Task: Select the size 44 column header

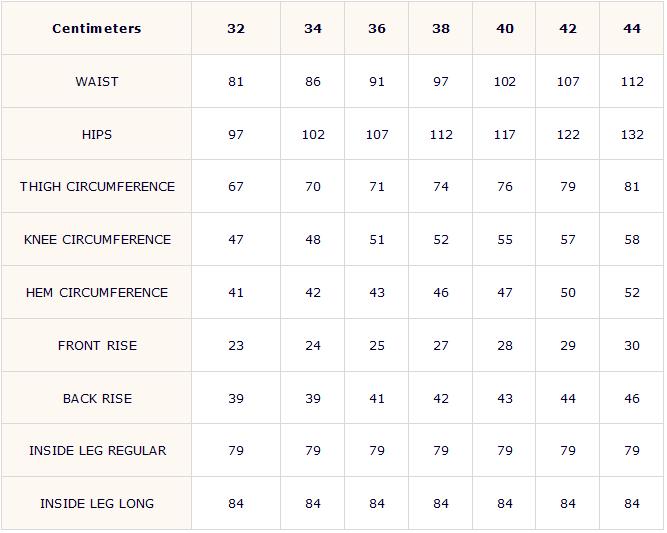Action: point(631,29)
